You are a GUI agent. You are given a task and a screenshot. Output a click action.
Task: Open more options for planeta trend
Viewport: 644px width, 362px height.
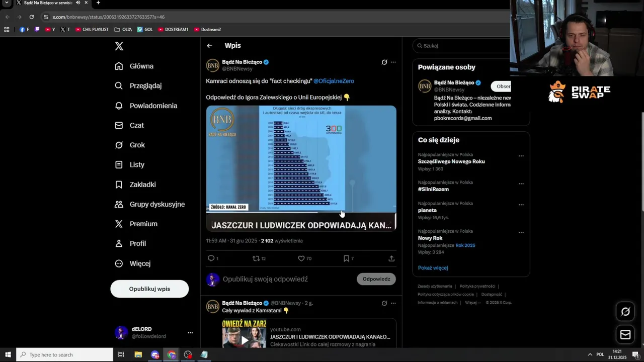point(521,205)
